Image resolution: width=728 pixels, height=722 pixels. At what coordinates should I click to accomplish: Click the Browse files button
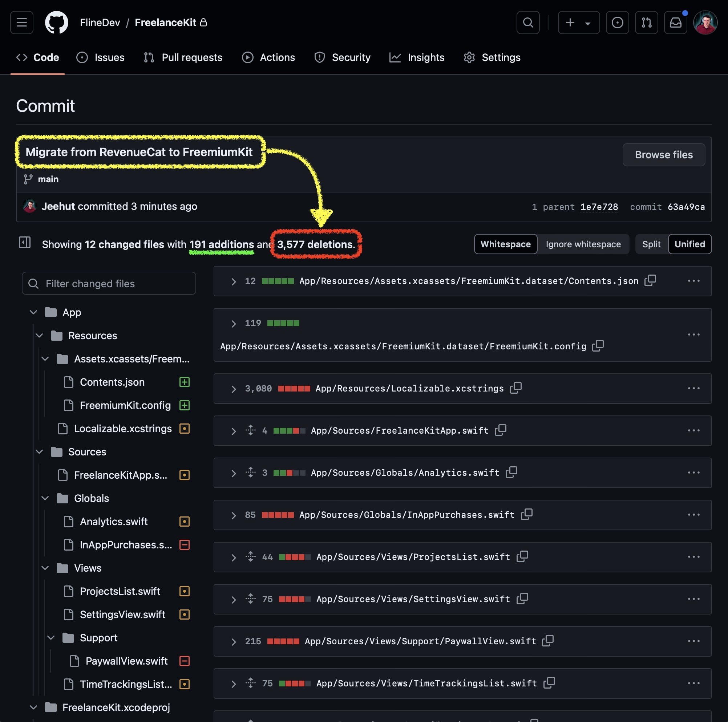[664, 154]
